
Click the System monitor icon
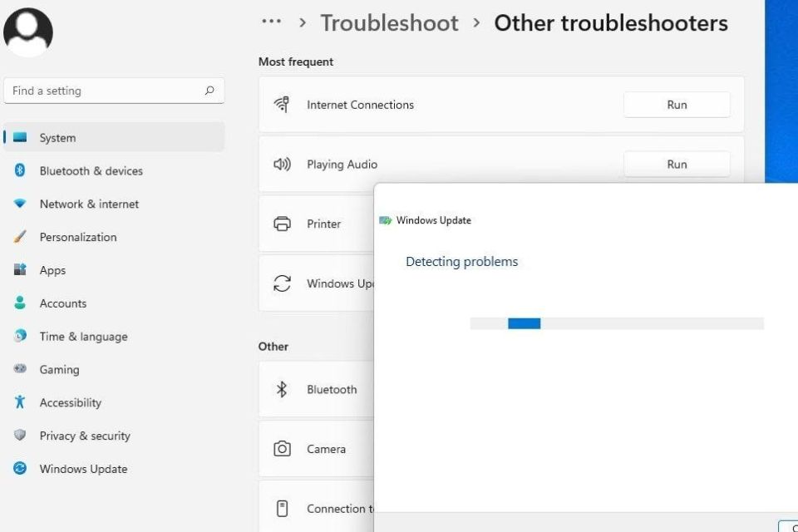click(20, 137)
